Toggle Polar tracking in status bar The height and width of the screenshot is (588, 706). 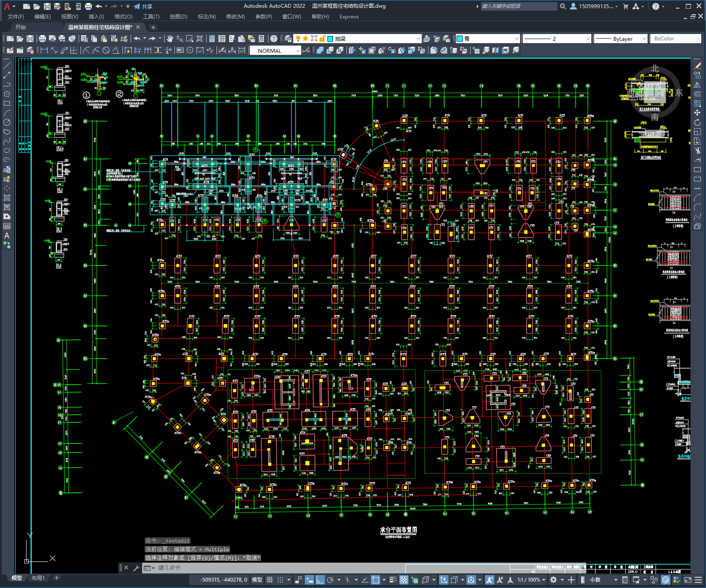pyautogui.click(x=330, y=580)
